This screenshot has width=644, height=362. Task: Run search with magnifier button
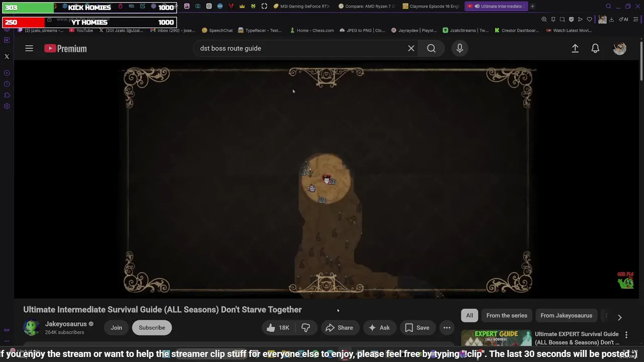pos(431,48)
